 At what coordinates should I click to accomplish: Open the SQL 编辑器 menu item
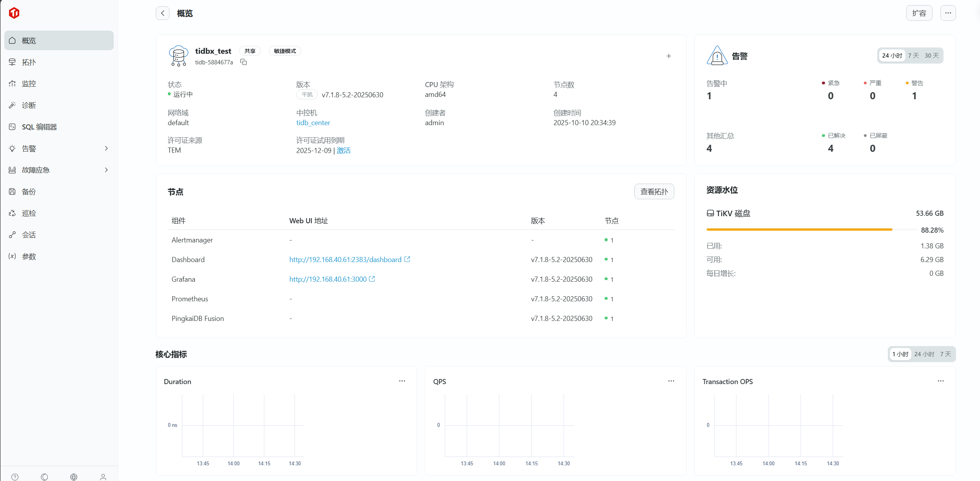pos(39,127)
